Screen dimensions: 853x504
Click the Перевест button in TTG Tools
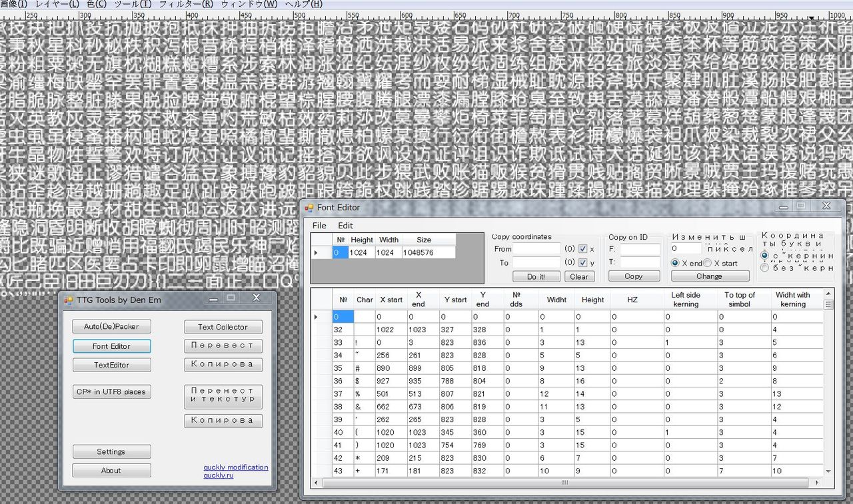point(223,346)
